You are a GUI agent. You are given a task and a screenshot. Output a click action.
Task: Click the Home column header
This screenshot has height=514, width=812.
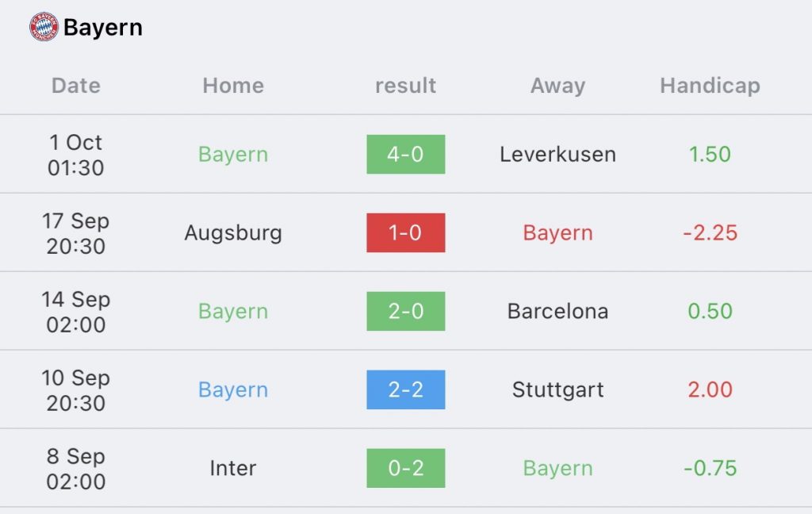(233, 86)
